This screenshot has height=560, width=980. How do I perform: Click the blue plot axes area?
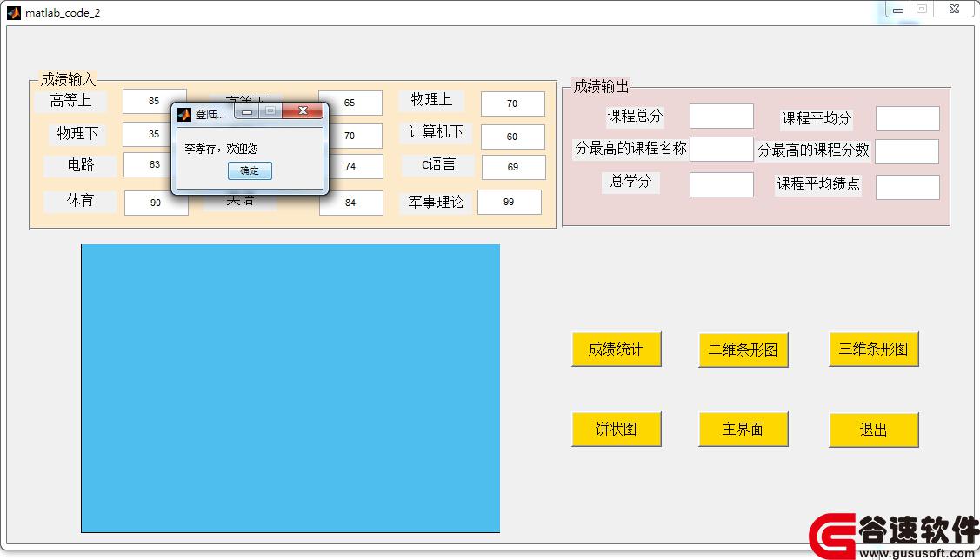[290, 389]
